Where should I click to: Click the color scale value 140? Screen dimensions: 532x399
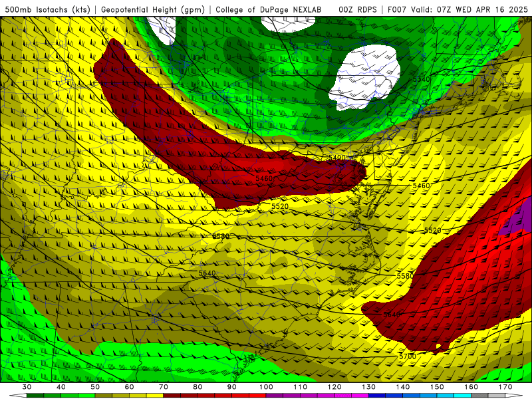click(x=403, y=387)
